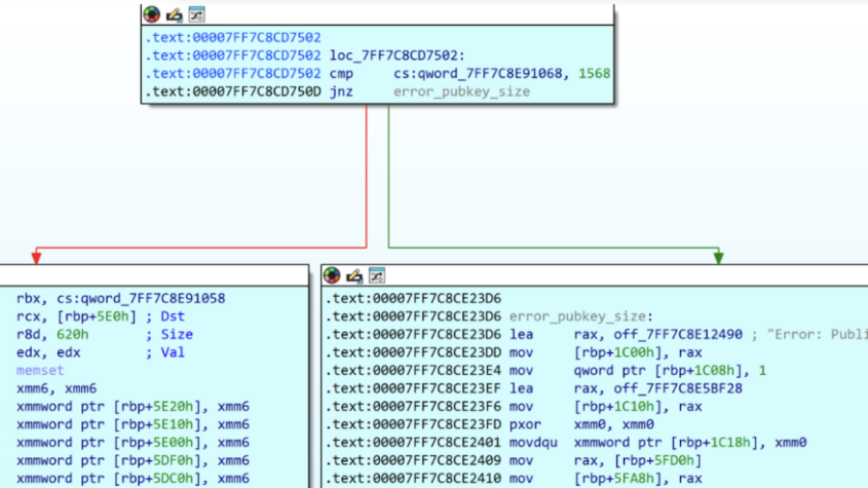The width and height of the screenshot is (868, 488).
Task: Click edx, edx Val line
Action: 100,352
